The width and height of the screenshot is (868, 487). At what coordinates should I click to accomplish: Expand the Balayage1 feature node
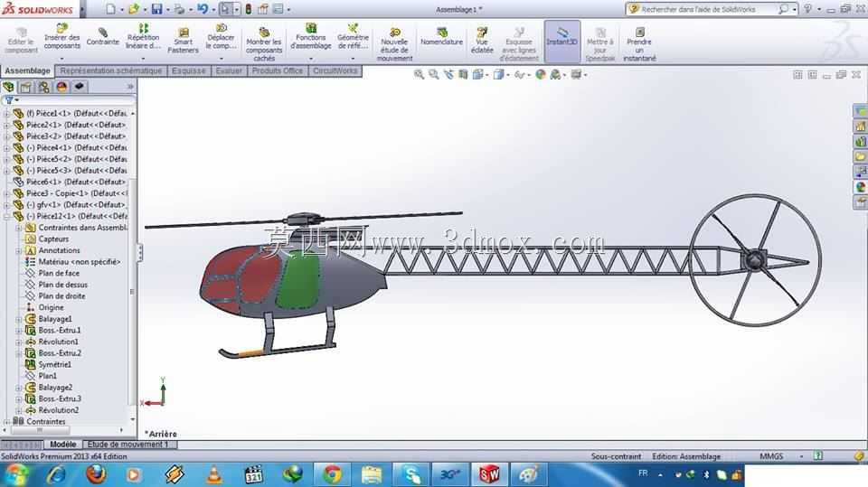click(19, 319)
